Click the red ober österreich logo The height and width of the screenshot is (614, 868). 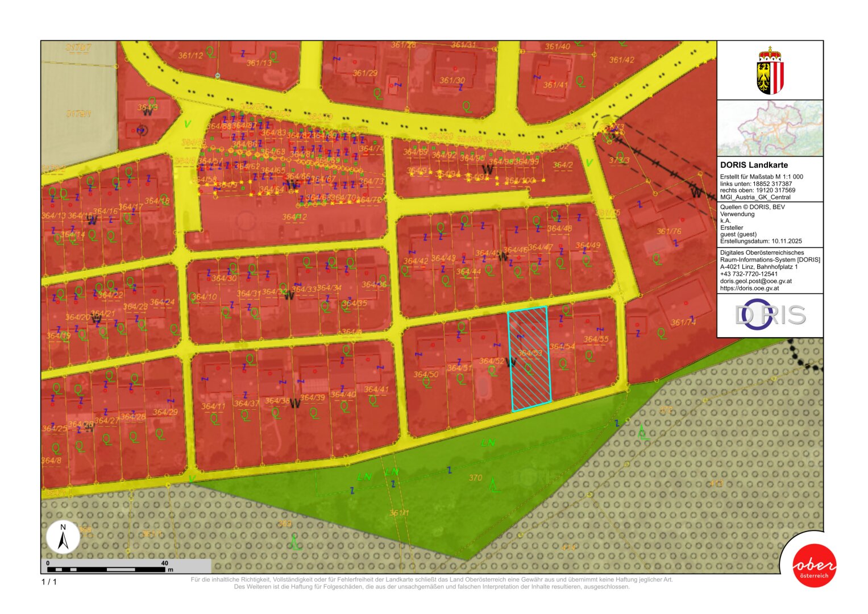coord(814,566)
